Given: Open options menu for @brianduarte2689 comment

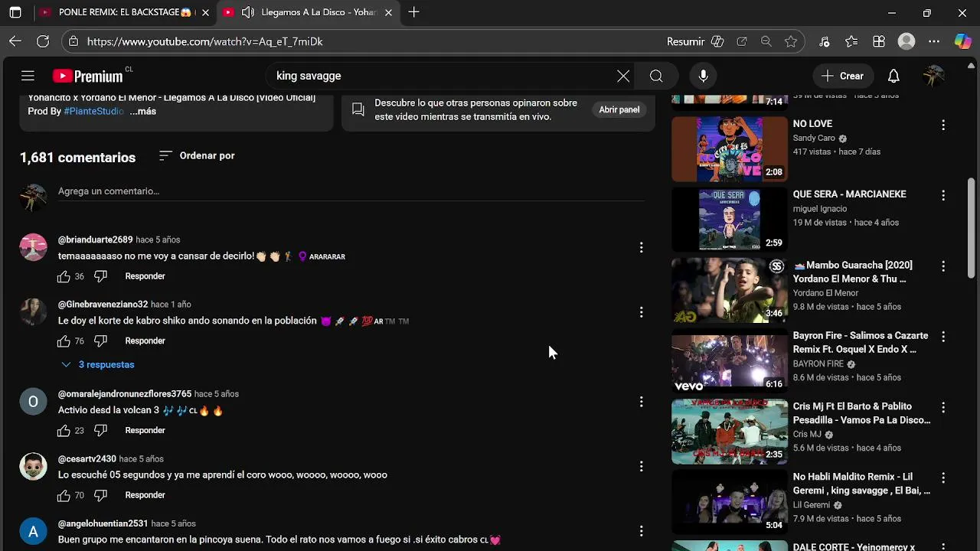Looking at the screenshot, I should 641,247.
